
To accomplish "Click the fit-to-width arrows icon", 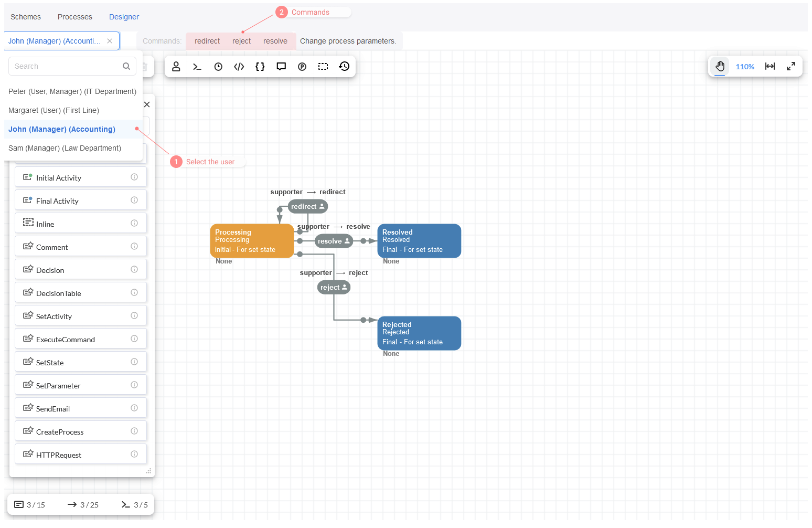I will click(x=770, y=66).
